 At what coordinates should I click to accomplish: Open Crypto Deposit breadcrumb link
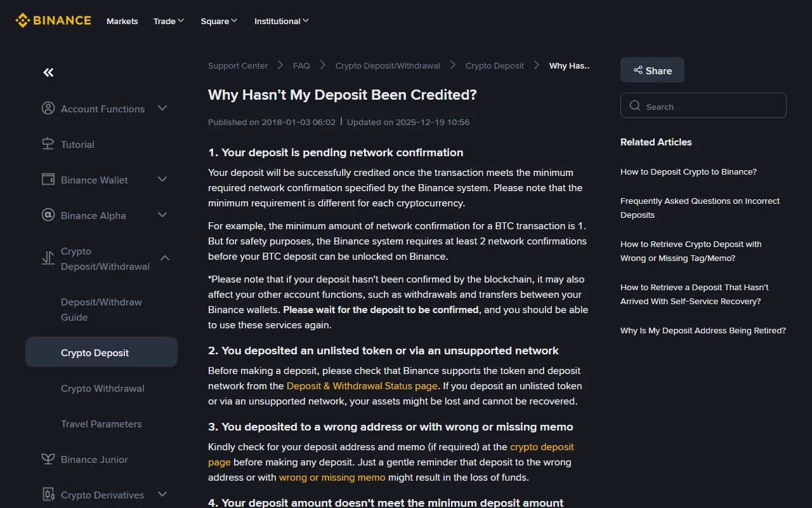(x=495, y=65)
